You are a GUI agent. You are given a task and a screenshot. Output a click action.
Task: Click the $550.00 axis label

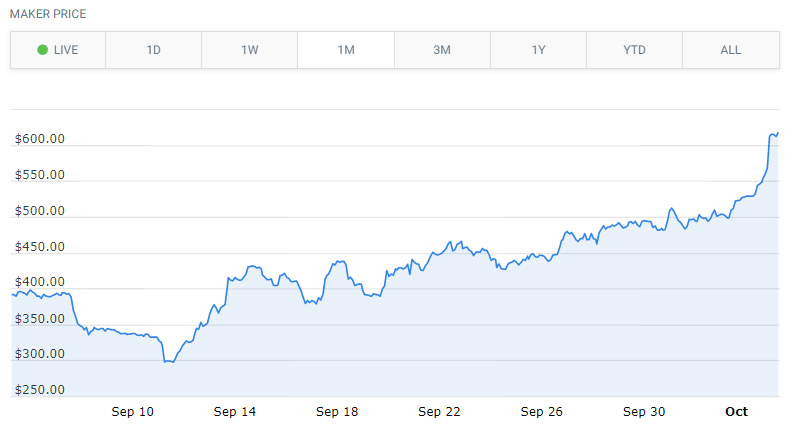pos(40,175)
